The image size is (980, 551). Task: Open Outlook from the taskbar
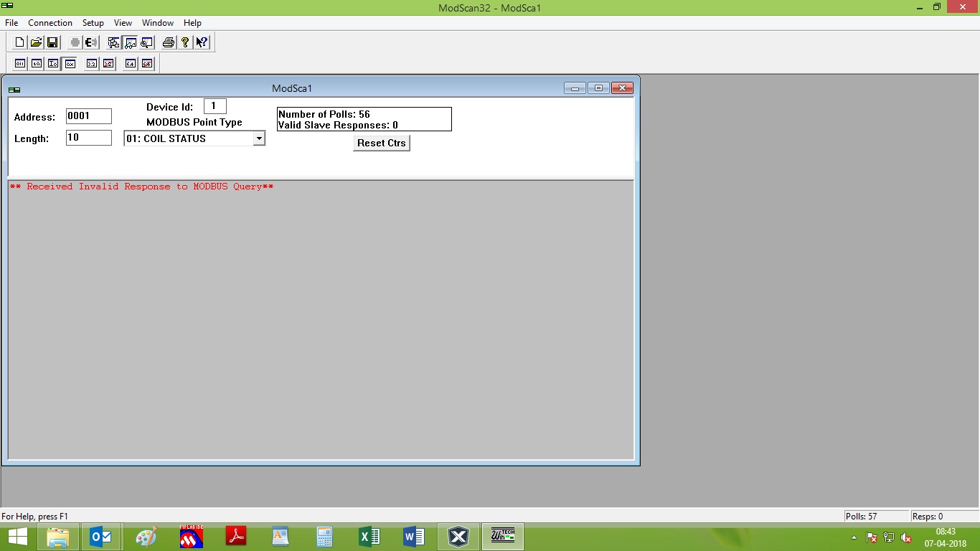pyautogui.click(x=101, y=537)
